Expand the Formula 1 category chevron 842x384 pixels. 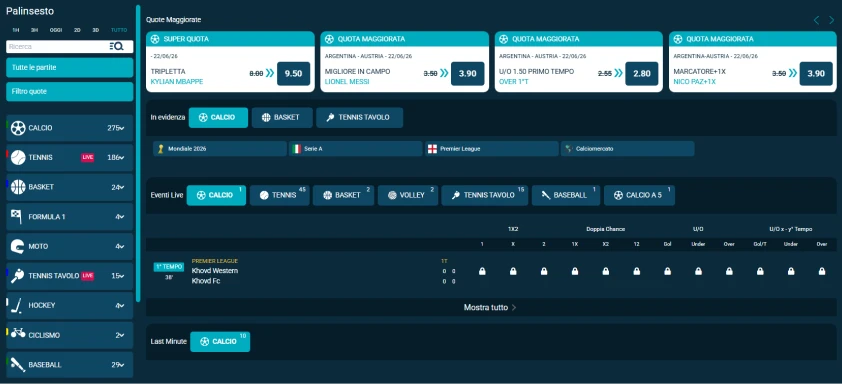click(x=122, y=217)
